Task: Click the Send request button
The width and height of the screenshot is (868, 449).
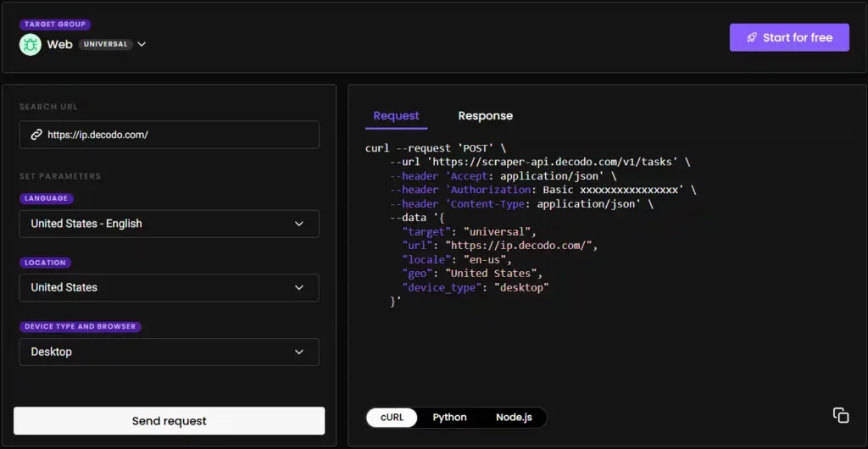Action: click(169, 421)
